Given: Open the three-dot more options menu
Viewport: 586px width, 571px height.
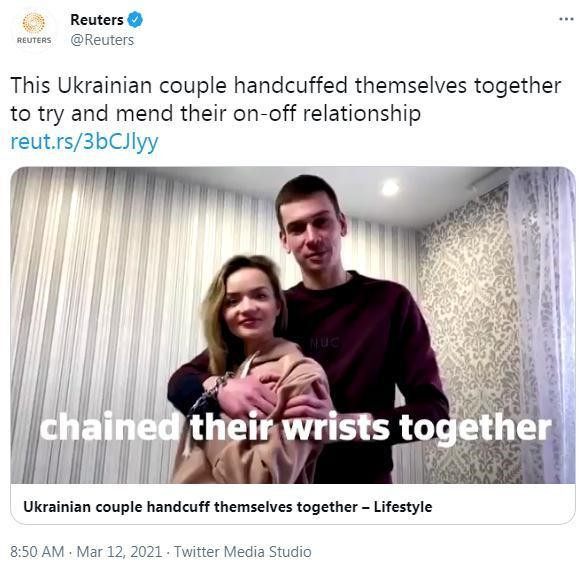Looking at the screenshot, I should point(566,19).
